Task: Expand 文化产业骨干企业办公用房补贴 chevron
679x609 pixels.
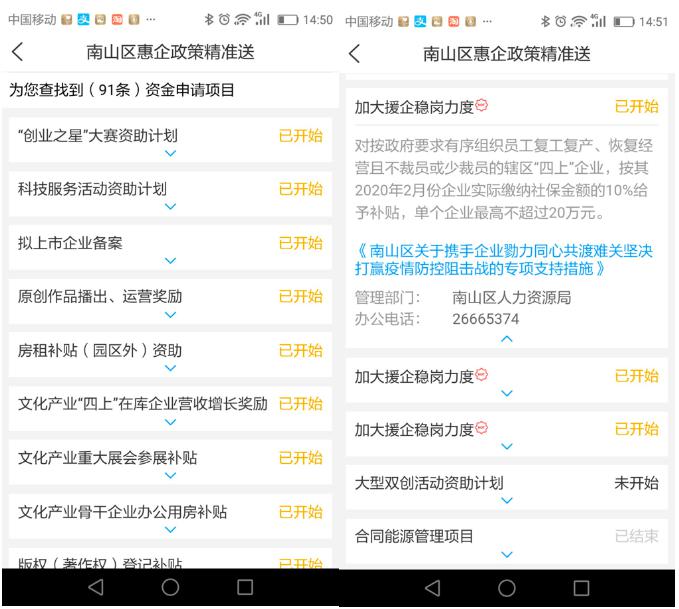Action: click(171, 529)
